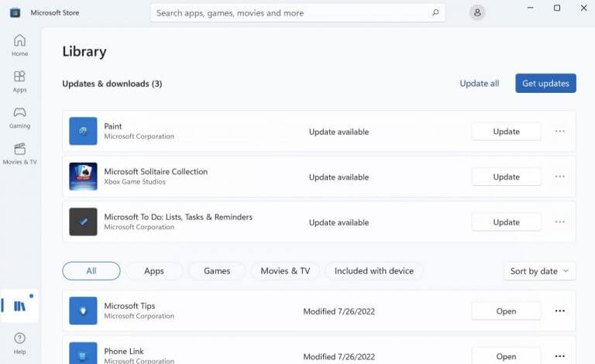
Task: Go to Apps in the sidebar
Action: 19,81
